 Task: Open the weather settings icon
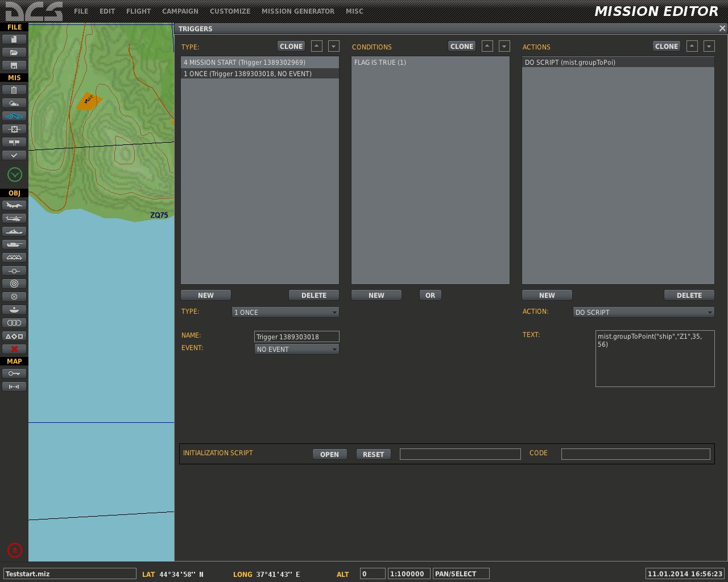14,103
